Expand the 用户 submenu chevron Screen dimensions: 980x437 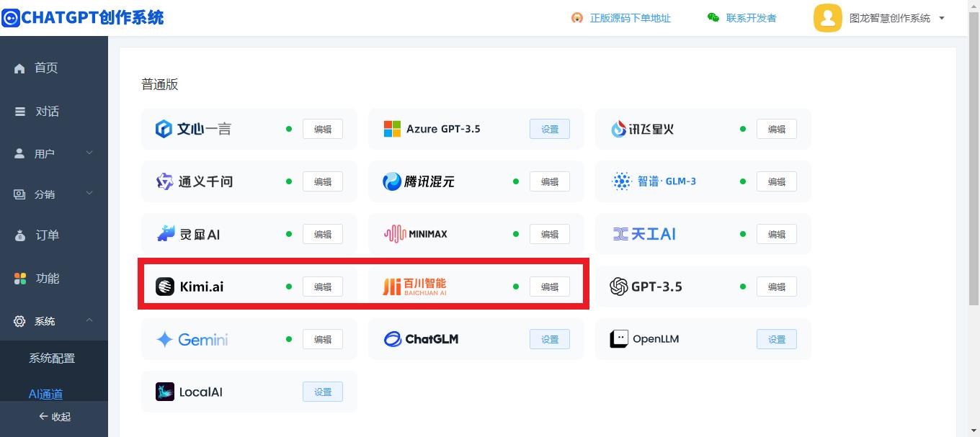tap(89, 153)
